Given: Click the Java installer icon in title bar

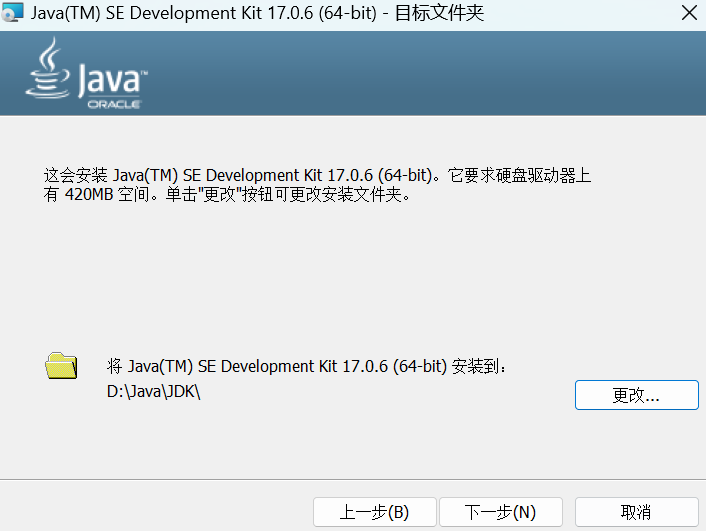Looking at the screenshot, I should 13,14.
